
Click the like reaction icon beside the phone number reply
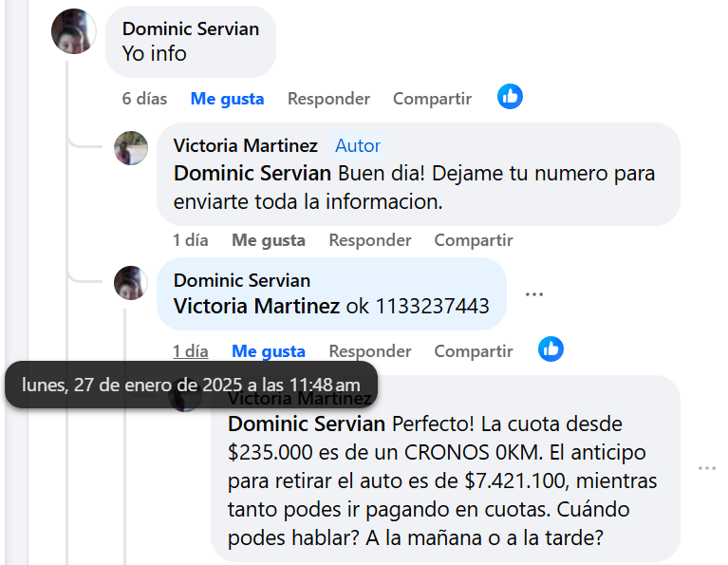click(x=551, y=349)
